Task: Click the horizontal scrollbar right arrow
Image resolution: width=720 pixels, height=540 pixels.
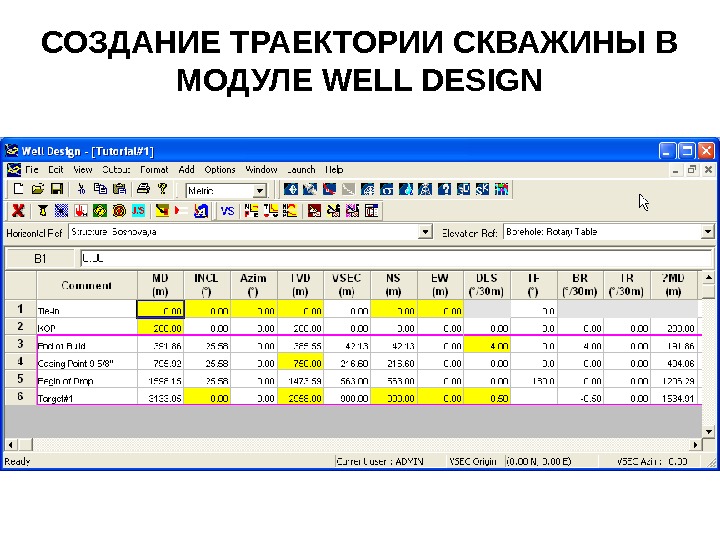Action: tap(696, 444)
